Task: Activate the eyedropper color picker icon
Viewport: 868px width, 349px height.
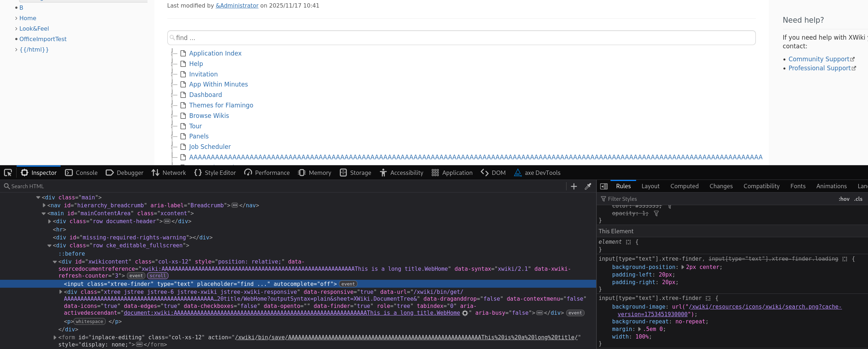Action: (588, 186)
